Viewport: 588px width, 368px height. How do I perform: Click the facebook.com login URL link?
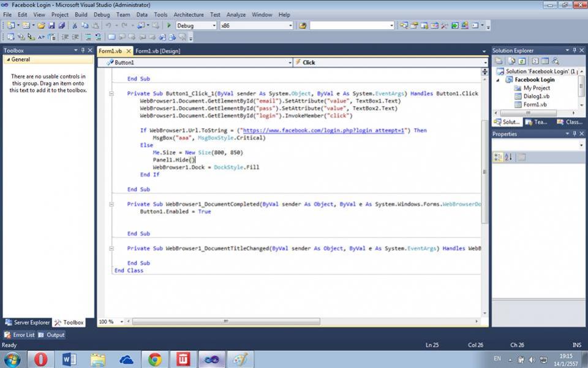tap(323, 130)
